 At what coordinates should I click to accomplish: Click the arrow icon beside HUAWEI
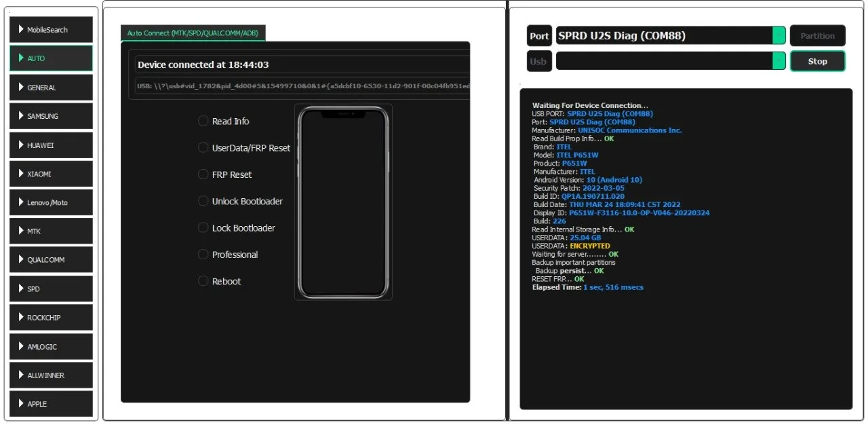pyautogui.click(x=20, y=145)
